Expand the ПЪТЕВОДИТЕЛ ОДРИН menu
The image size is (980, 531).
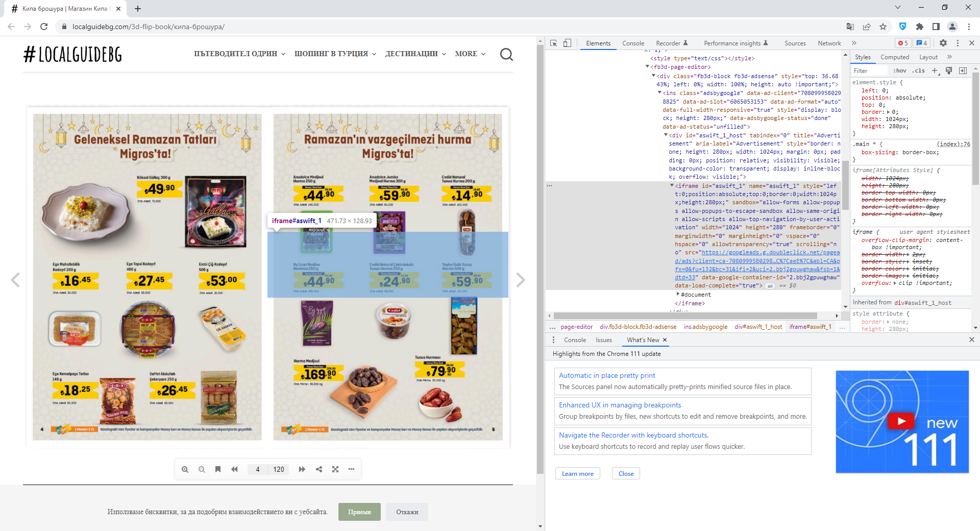239,54
